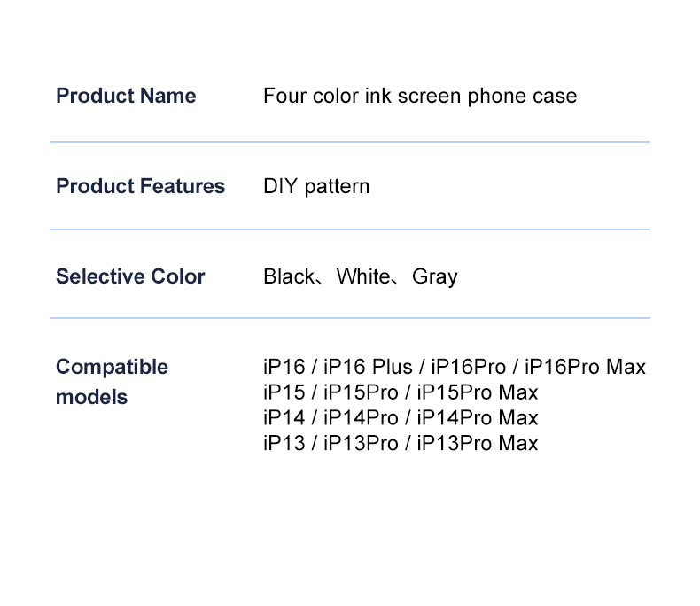The height and width of the screenshot is (606, 700).
Task: Pick the iP13Pro Max model text
Action: (478, 443)
